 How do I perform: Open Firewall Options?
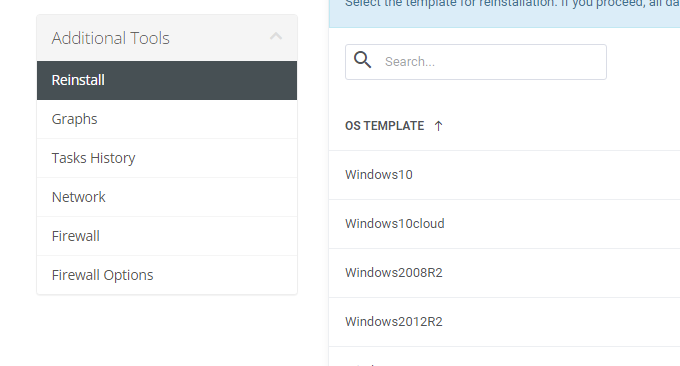(x=167, y=275)
